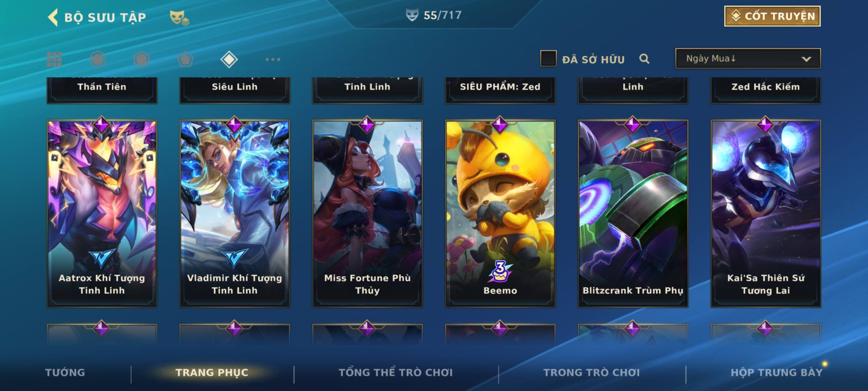The image size is (868, 391).
Task: Filter by the second hexagon rarity icon
Action: pyautogui.click(x=141, y=59)
